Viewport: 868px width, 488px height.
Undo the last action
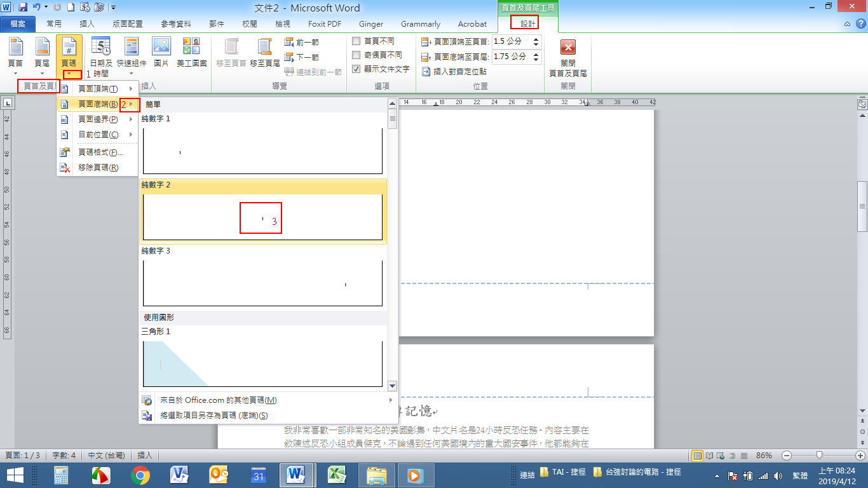coord(36,8)
